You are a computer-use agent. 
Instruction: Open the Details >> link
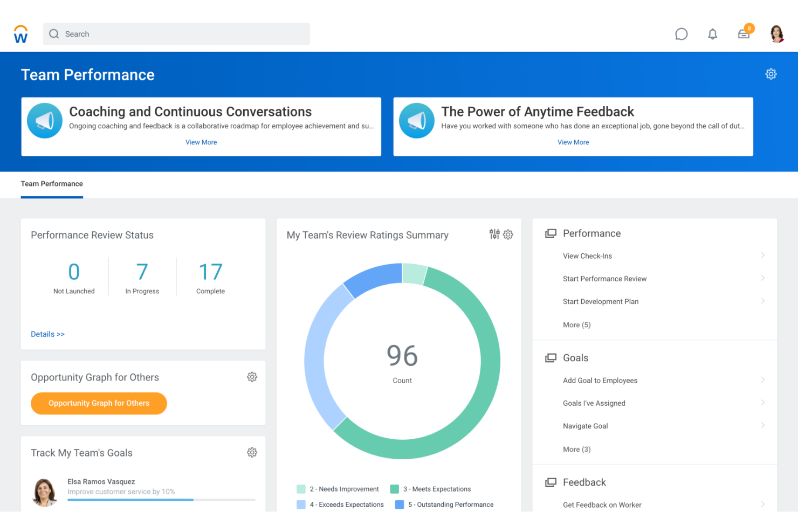coord(47,334)
